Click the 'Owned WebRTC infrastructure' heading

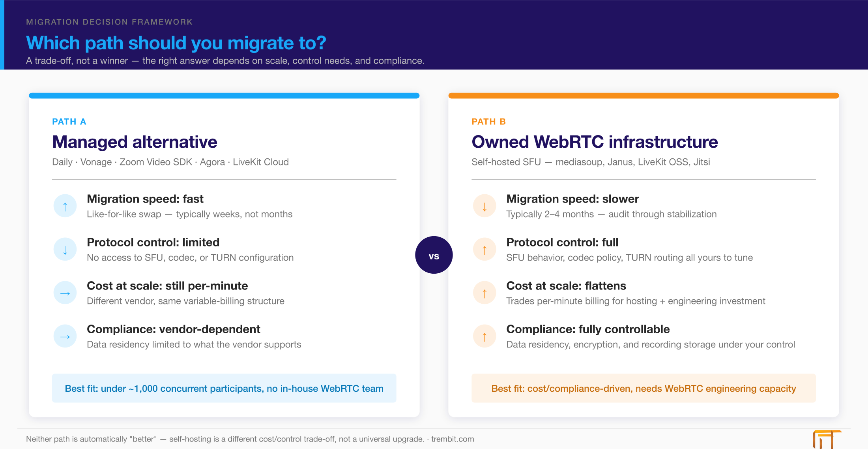coord(595,142)
